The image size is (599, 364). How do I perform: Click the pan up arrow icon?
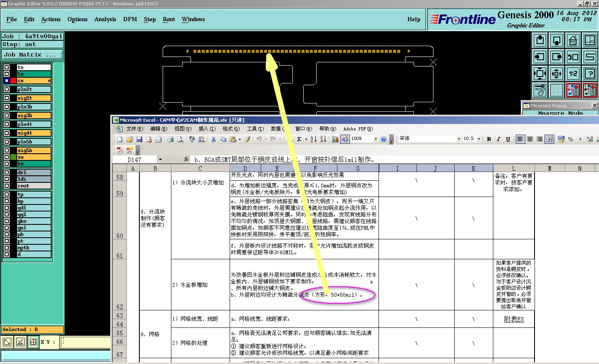[x=540, y=40]
